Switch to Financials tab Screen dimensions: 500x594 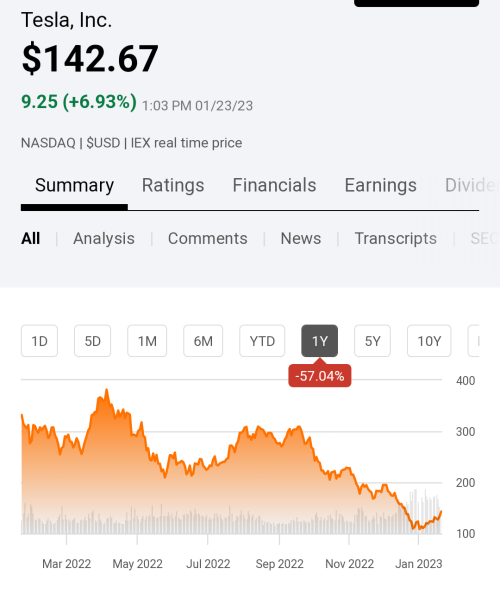(x=274, y=186)
